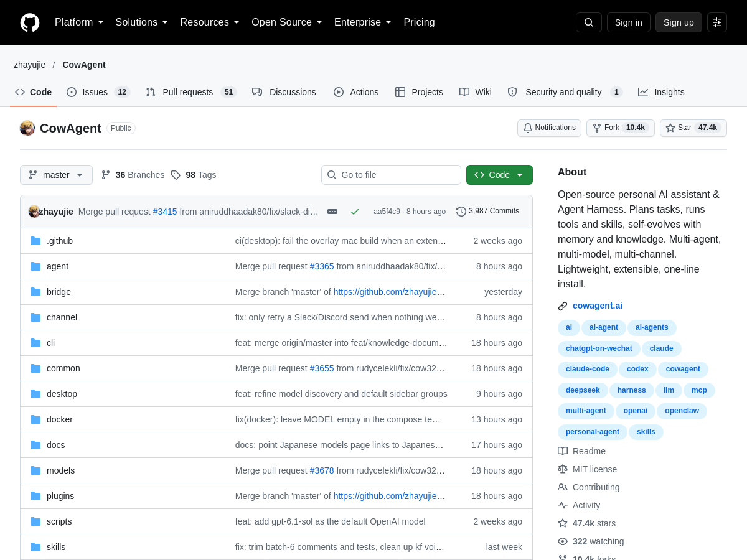The width and height of the screenshot is (747, 560).
Task: Switch to the Discussions tab
Action: click(284, 92)
